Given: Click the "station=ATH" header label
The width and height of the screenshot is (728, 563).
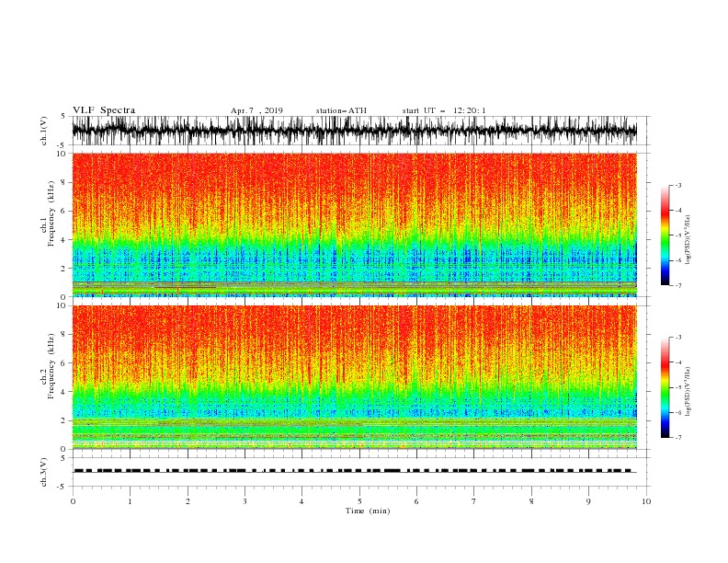Looking at the screenshot, I should pos(341,110).
